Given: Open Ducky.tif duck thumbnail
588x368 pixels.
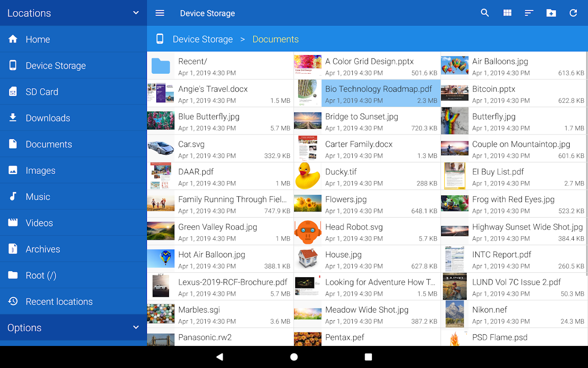Looking at the screenshot, I should [307, 176].
